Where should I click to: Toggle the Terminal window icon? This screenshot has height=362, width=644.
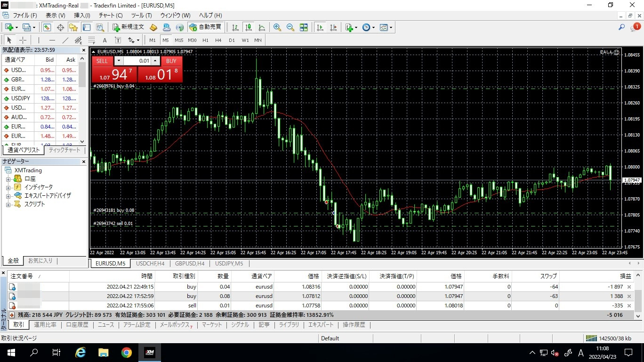click(x=86, y=27)
